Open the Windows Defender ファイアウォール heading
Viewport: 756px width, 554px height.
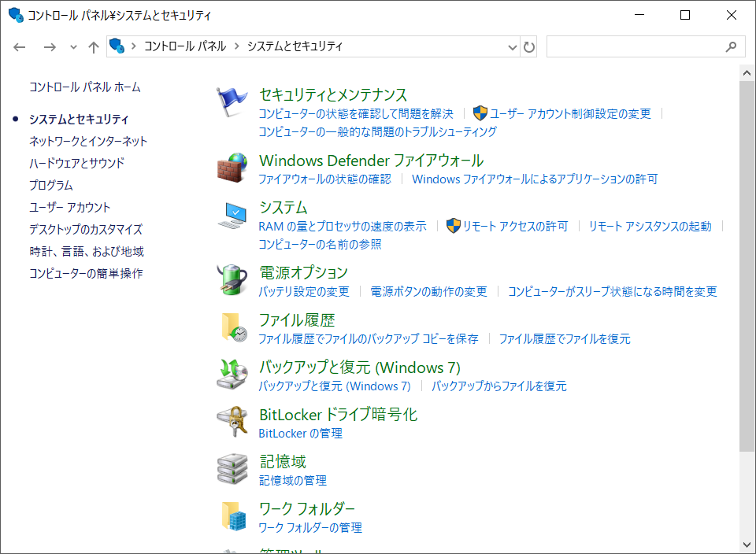click(x=371, y=161)
